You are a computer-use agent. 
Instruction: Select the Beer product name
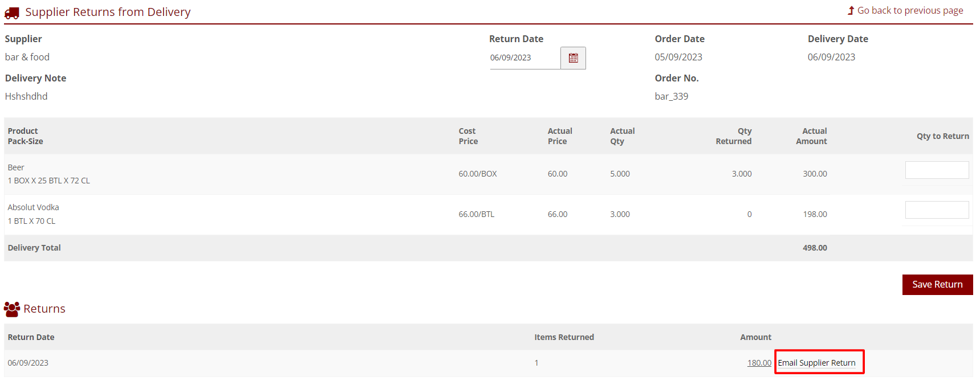tap(16, 167)
